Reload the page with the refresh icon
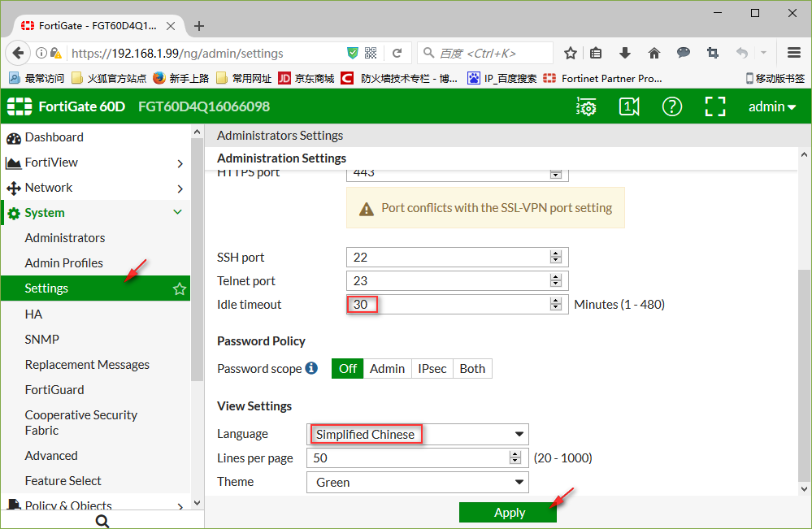 tap(397, 53)
